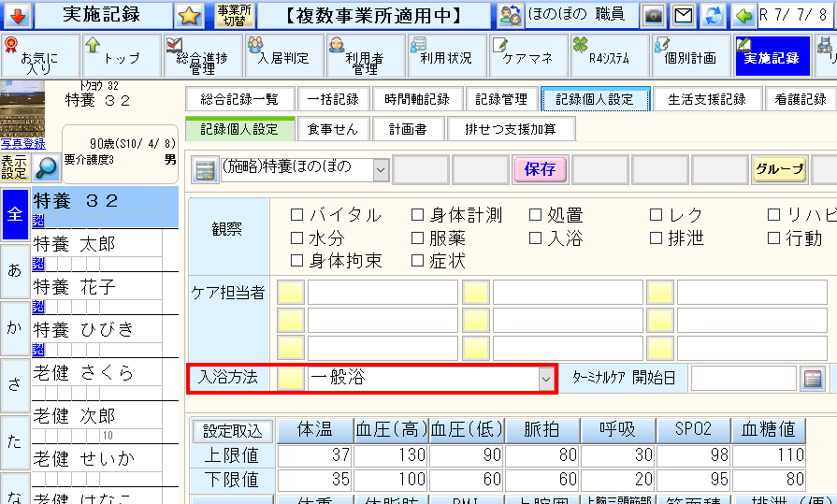
Task: Enable the バイタル checkbox
Action: click(x=297, y=215)
